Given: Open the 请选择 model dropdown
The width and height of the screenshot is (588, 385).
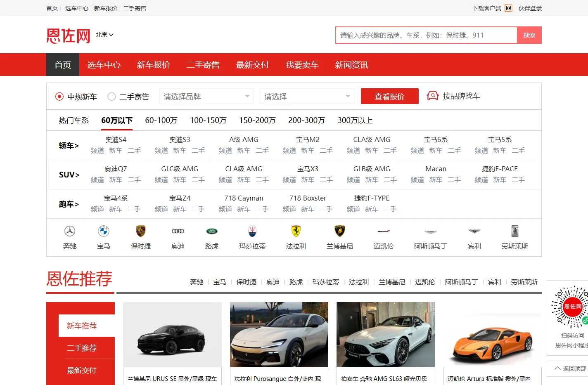Looking at the screenshot, I should (307, 96).
